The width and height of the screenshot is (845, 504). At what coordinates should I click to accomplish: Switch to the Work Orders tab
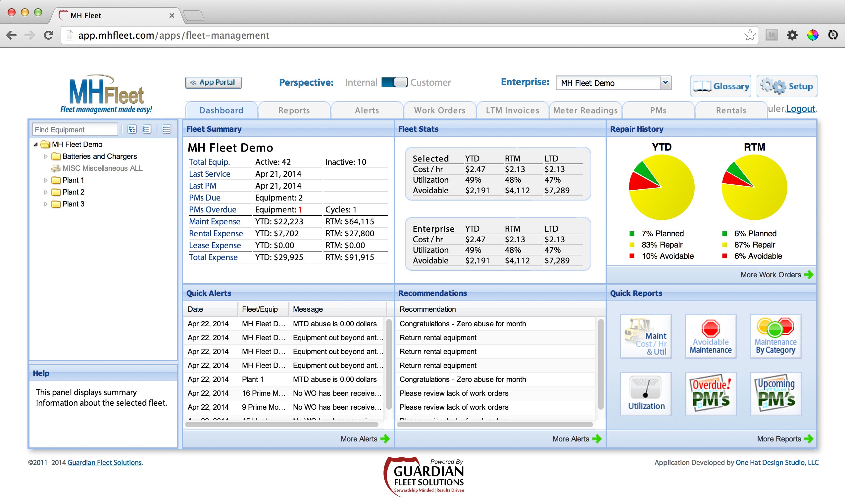point(439,111)
